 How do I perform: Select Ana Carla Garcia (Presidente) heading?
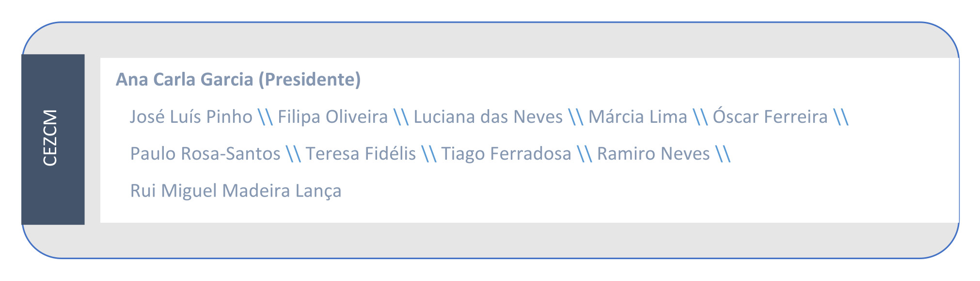[238, 80]
